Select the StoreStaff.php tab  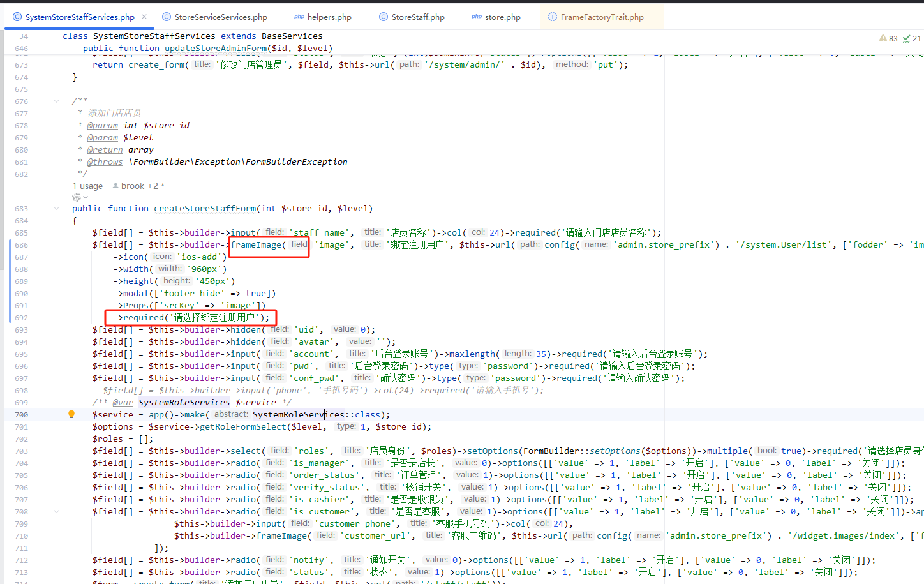point(412,17)
